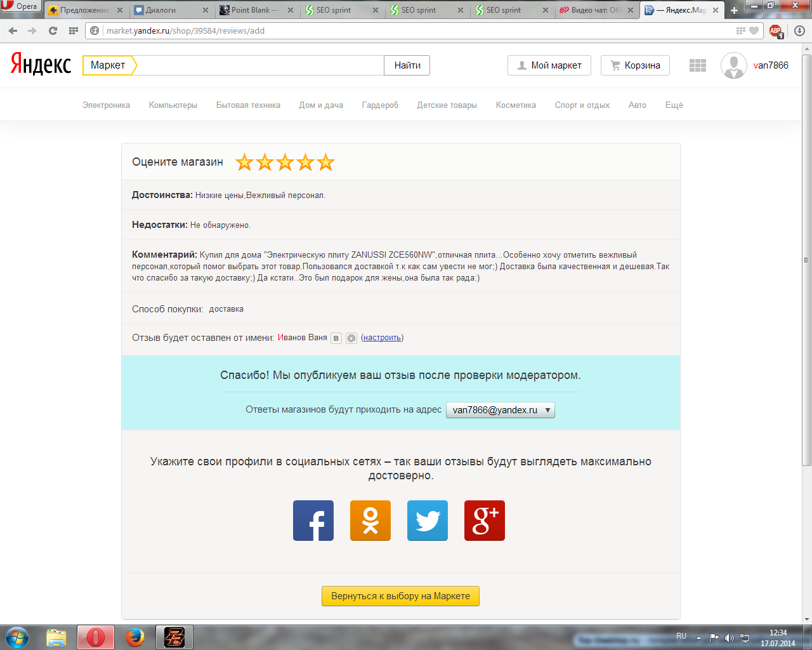Viewport: 812px width, 650px height.
Task: Go back with the browser back arrow
Action: point(13,30)
